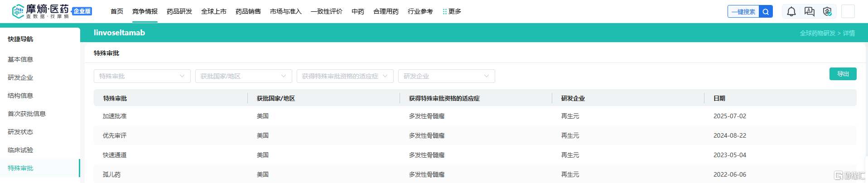Click 再生元 in the 加速批准 row
Image resolution: width=868 pixels, height=183 pixels.
[x=570, y=116]
